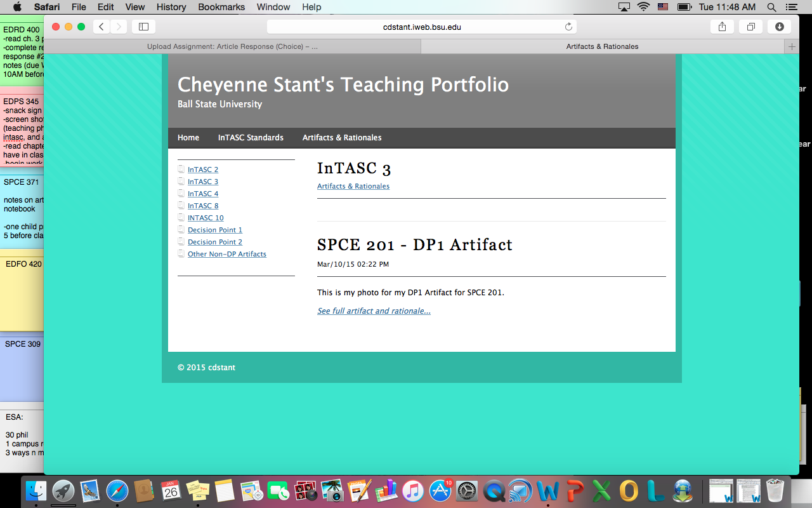Add a new tab with plus button
The height and width of the screenshot is (508, 812).
(791, 46)
